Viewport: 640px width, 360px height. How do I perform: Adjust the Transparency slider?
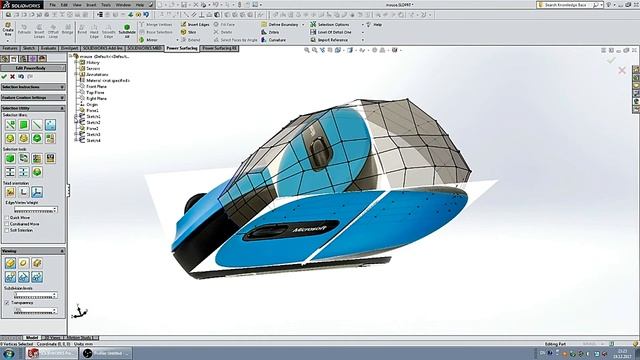tap(35, 311)
